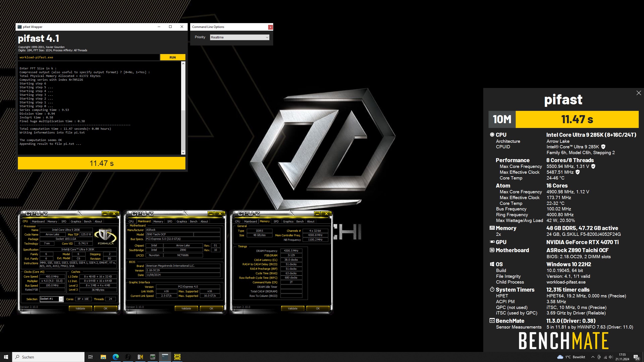The width and height of the screenshot is (644, 362).
Task: Click the pifast output scrollbar down arrow
Action: [183, 152]
